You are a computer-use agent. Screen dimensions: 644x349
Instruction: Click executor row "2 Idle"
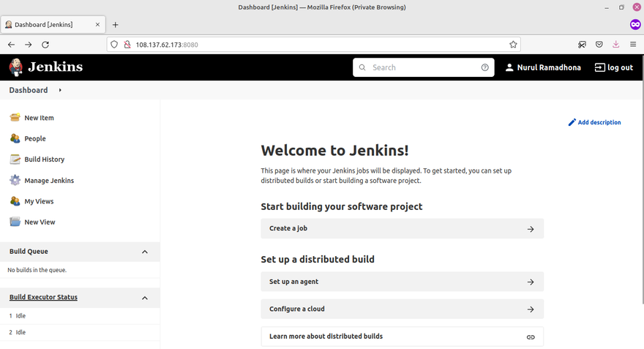(80, 332)
